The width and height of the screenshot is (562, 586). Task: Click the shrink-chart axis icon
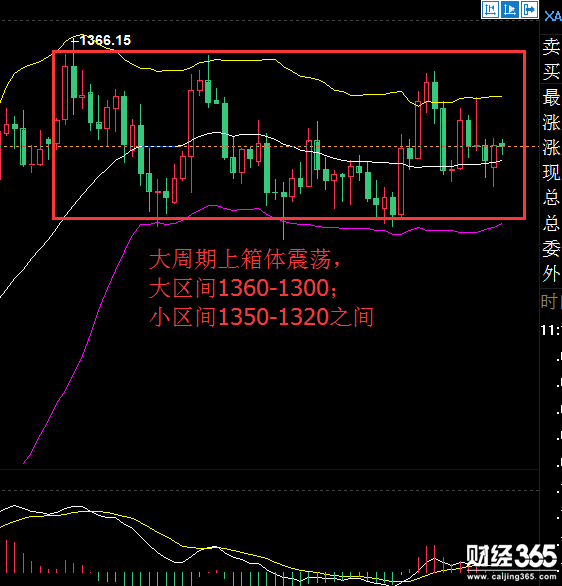coord(490,9)
